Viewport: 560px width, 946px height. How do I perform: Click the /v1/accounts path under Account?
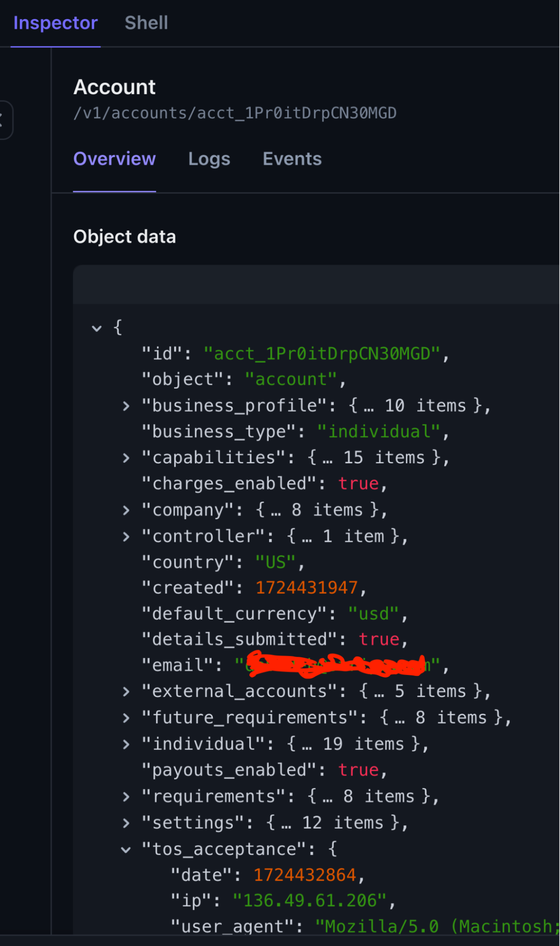point(235,113)
